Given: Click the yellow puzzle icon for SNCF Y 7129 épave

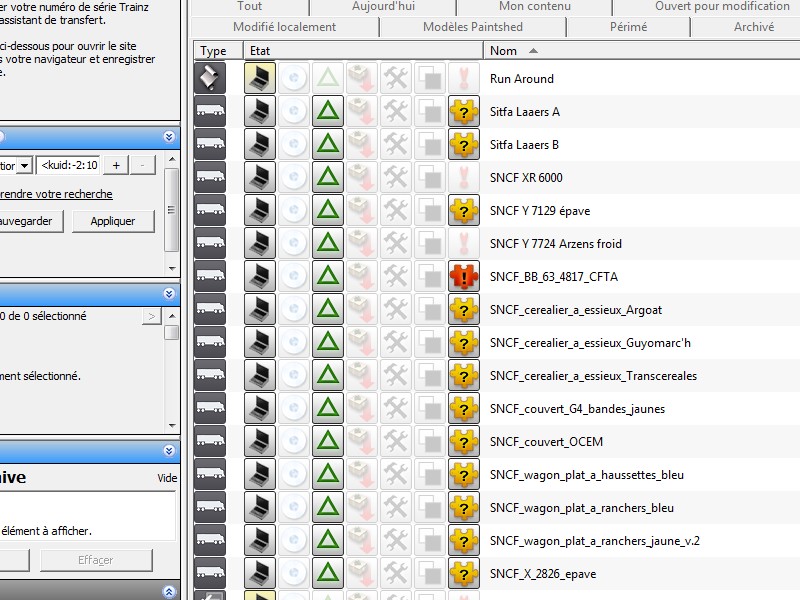Looking at the screenshot, I should point(464,210).
